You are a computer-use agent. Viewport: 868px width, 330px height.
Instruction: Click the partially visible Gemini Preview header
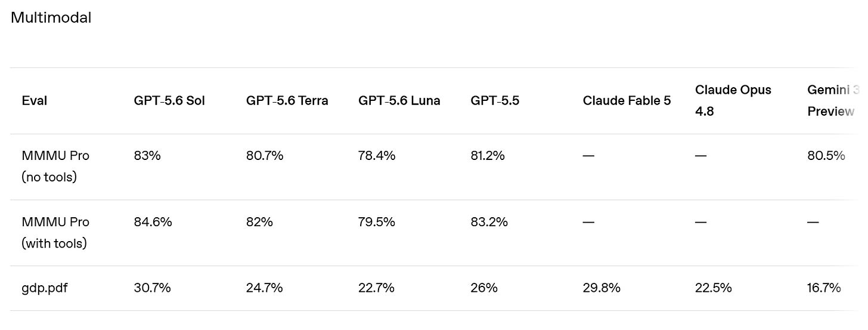(x=833, y=101)
